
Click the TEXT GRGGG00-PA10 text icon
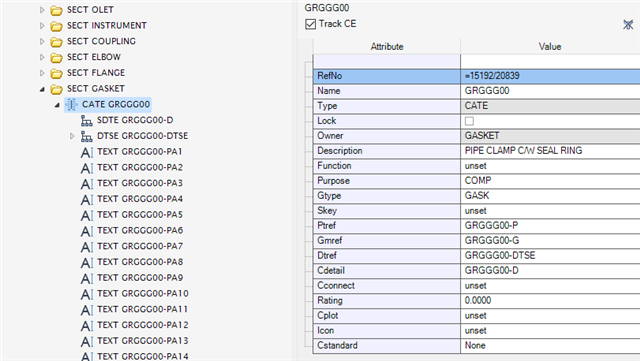(87, 294)
